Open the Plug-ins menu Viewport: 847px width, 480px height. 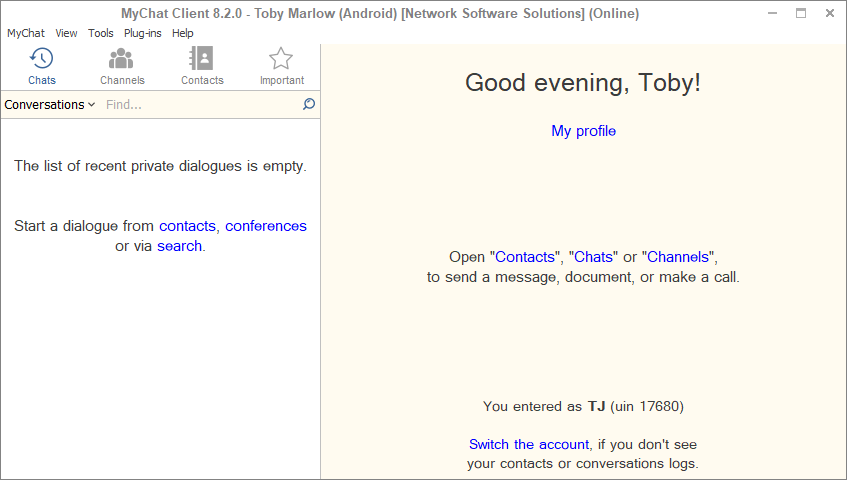click(143, 33)
